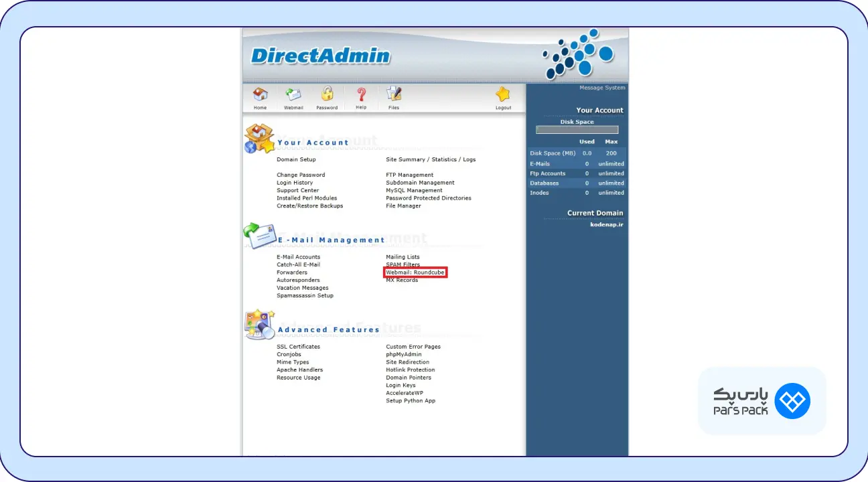Open Mime Types
The width and height of the screenshot is (868, 482).
point(293,362)
